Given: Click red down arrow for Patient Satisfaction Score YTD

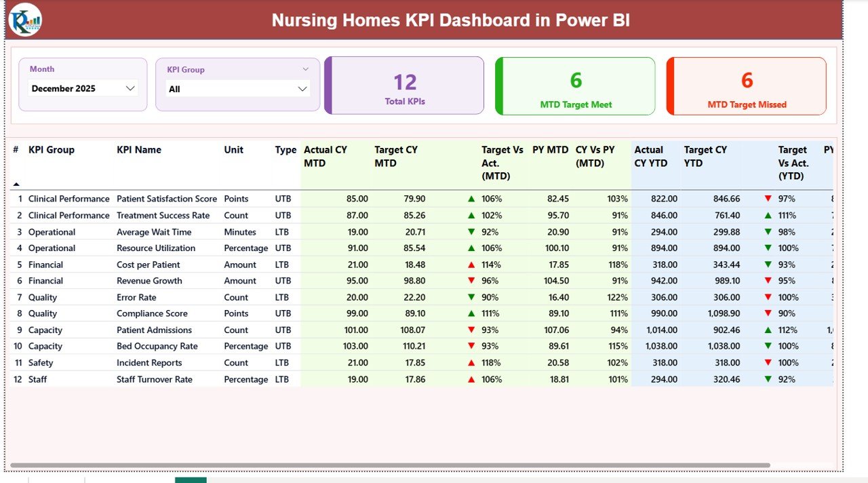Looking at the screenshot, I should (x=768, y=199).
